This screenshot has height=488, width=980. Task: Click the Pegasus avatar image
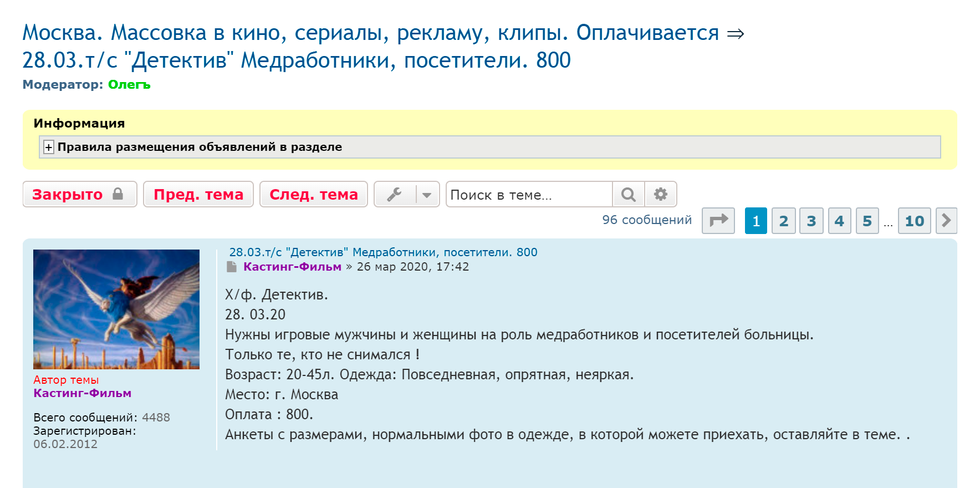pyautogui.click(x=116, y=309)
